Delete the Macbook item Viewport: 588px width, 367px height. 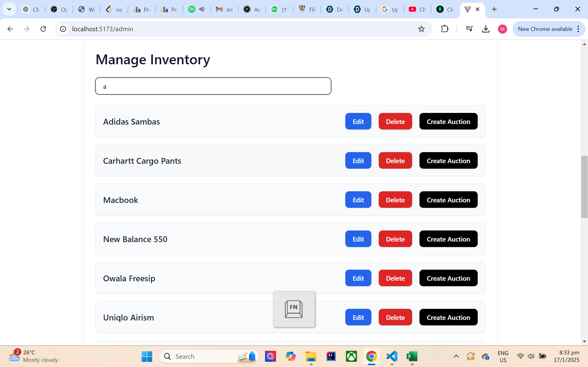[395, 200]
